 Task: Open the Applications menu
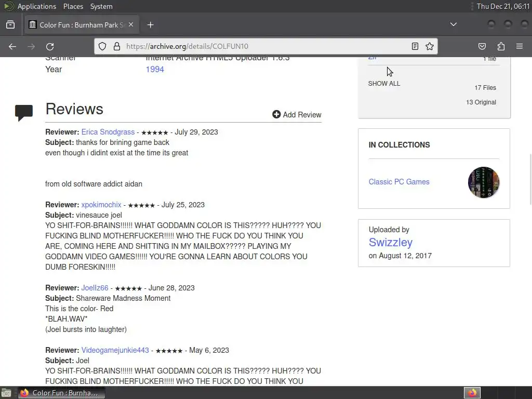(x=37, y=6)
